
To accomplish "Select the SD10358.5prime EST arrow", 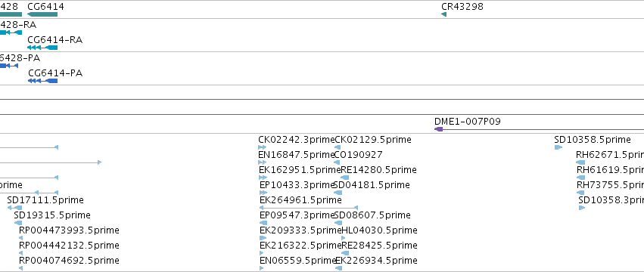I will (558, 147).
